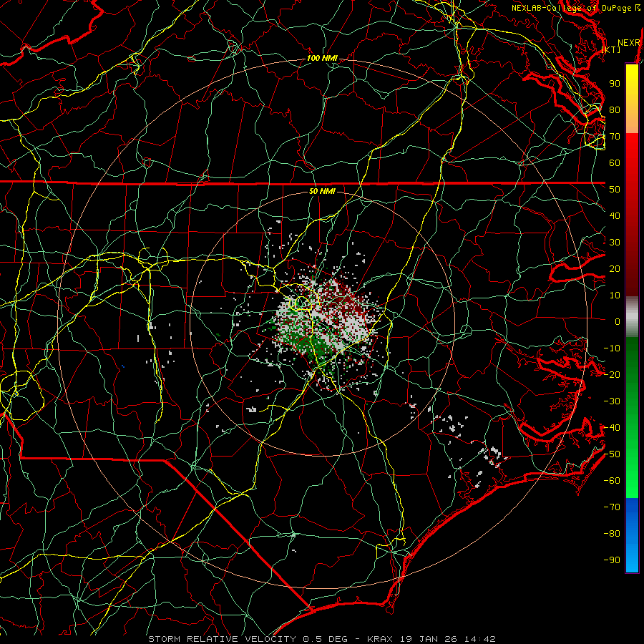Click the positive "20" label on the velocity scale
644x644 pixels.
pos(615,268)
